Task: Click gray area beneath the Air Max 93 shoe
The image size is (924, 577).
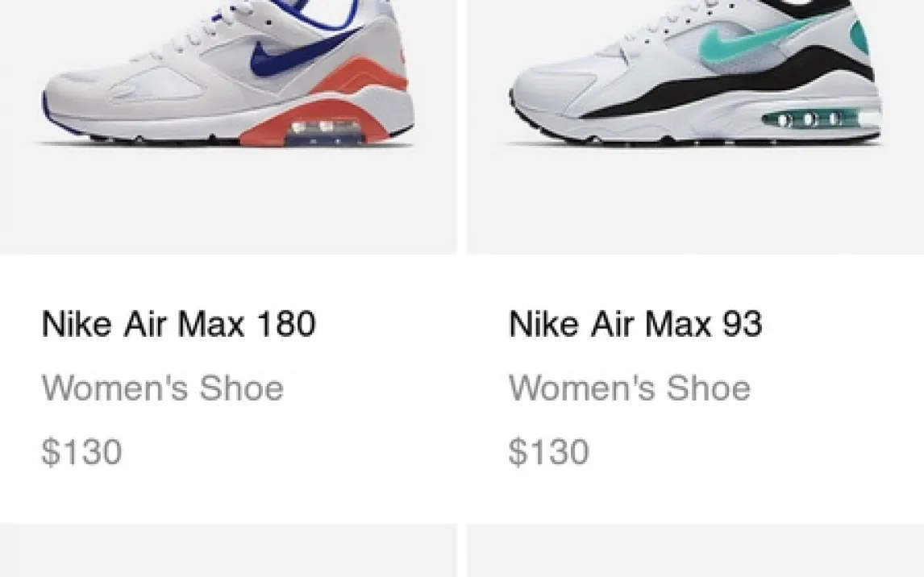Action: coord(695,200)
